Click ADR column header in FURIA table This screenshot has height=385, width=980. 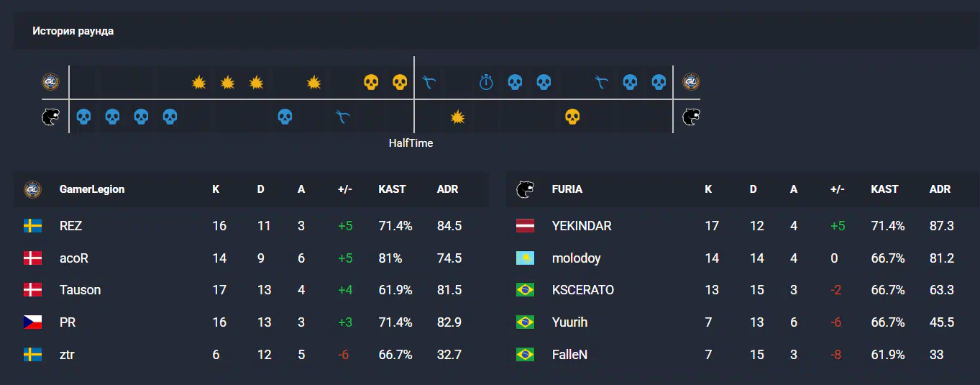[x=940, y=189]
